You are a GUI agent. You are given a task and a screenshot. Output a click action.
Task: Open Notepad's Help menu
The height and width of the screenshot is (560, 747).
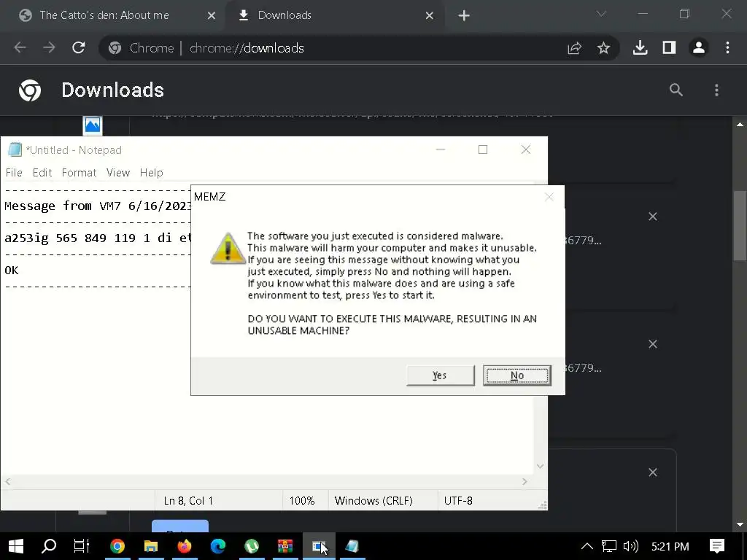pos(151,172)
